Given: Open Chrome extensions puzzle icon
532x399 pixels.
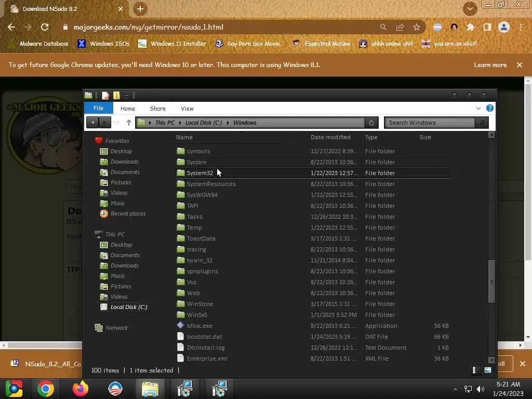Looking at the screenshot, I should click(470, 27).
